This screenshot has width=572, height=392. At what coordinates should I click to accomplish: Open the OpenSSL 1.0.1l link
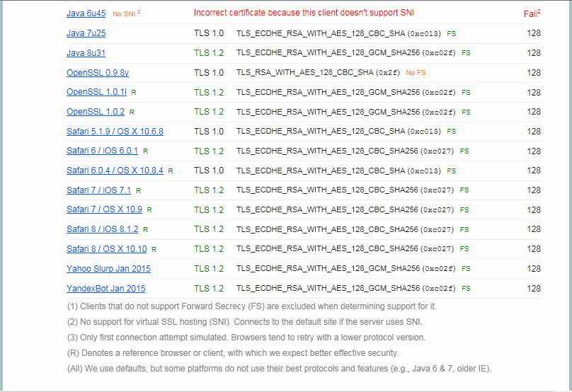pyautogui.click(x=97, y=93)
